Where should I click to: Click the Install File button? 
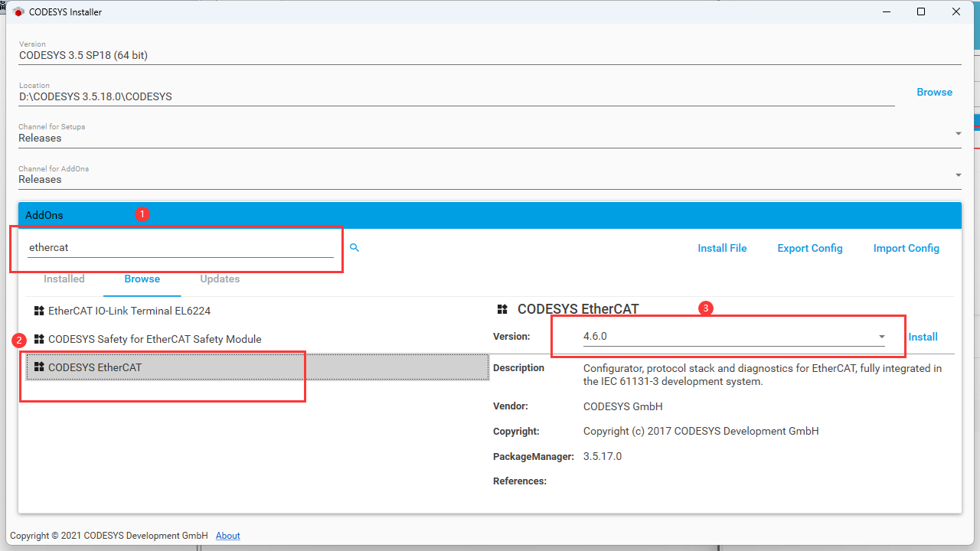722,248
